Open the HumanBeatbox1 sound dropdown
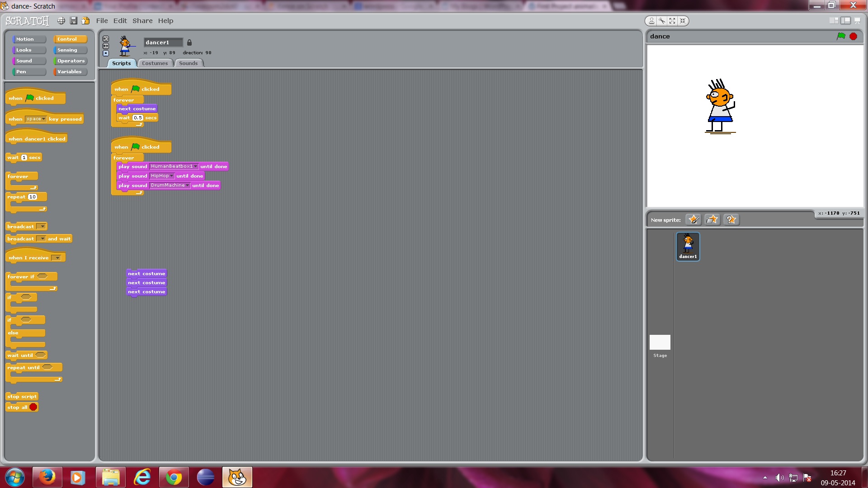 (195, 167)
